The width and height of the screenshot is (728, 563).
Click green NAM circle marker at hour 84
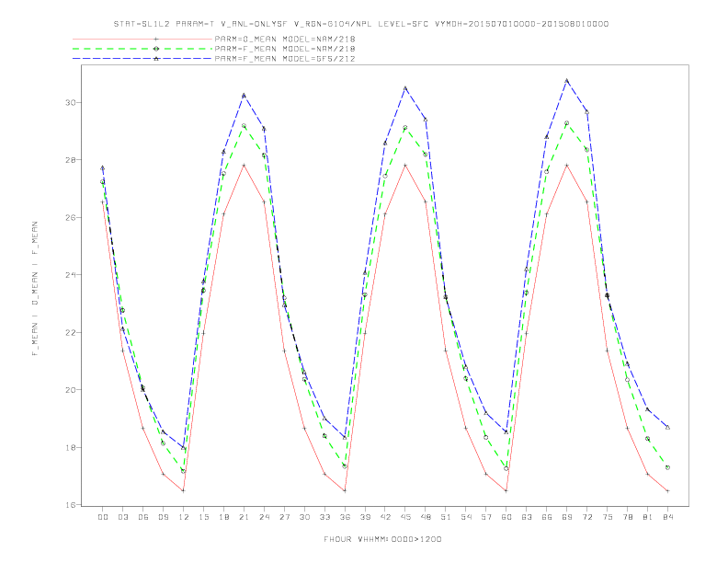tap(667, 467)
